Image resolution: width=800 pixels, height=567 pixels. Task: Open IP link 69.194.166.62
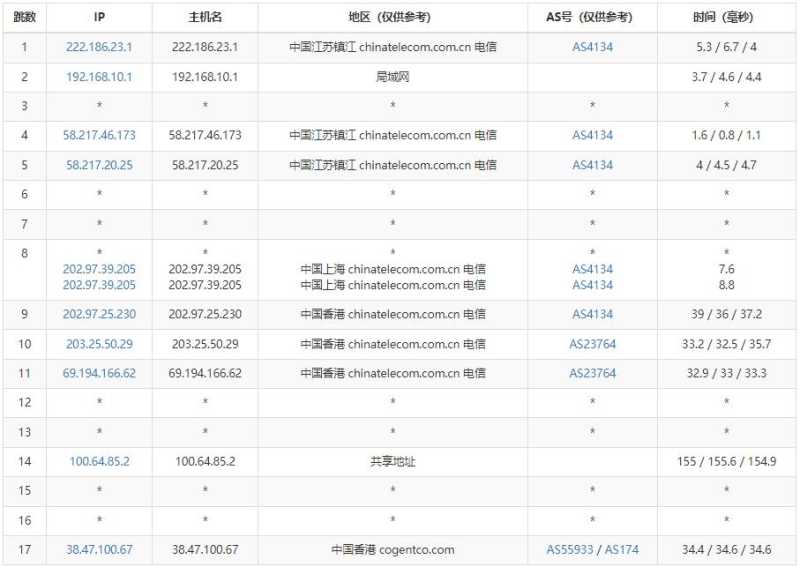99,373
